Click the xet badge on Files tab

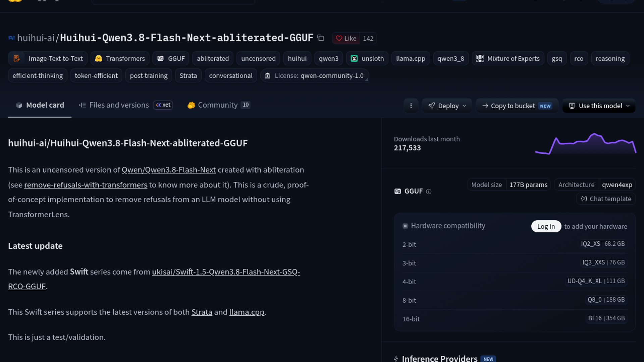(x=163, y=105)
